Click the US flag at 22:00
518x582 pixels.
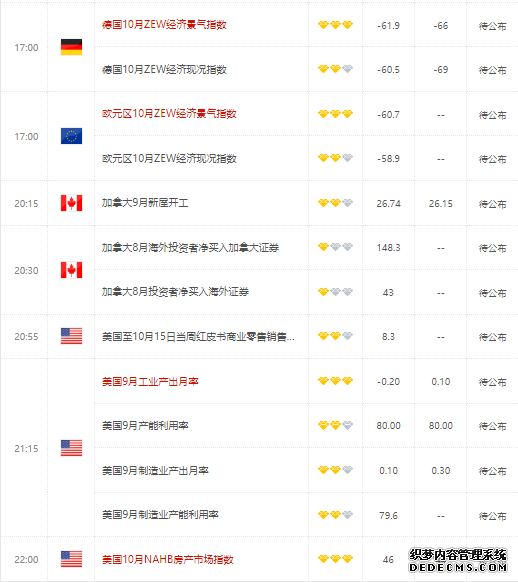(x=71, y=559)
